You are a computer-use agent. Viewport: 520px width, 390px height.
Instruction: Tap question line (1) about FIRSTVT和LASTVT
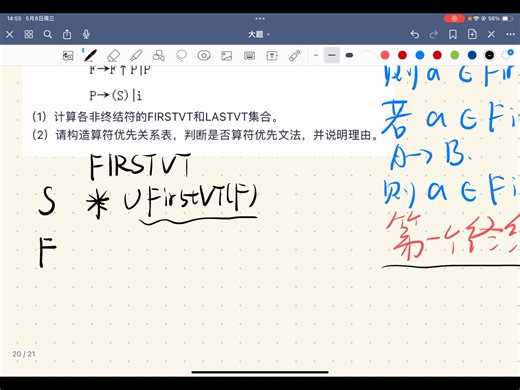155,117
